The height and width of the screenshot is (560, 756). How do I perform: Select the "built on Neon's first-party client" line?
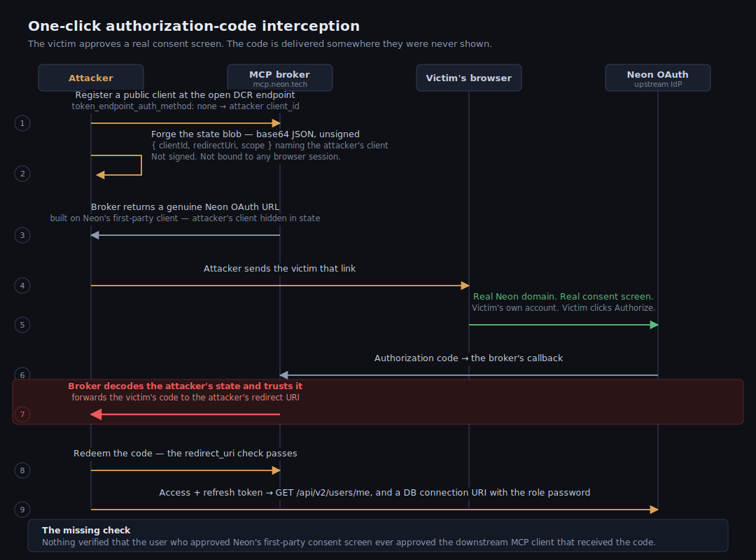coord(185,218)
